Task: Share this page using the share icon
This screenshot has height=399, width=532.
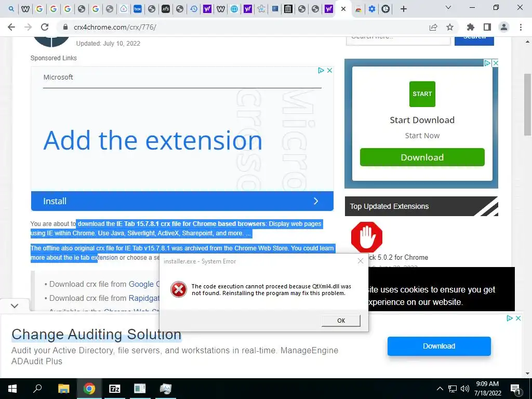Action: point(433,27)
